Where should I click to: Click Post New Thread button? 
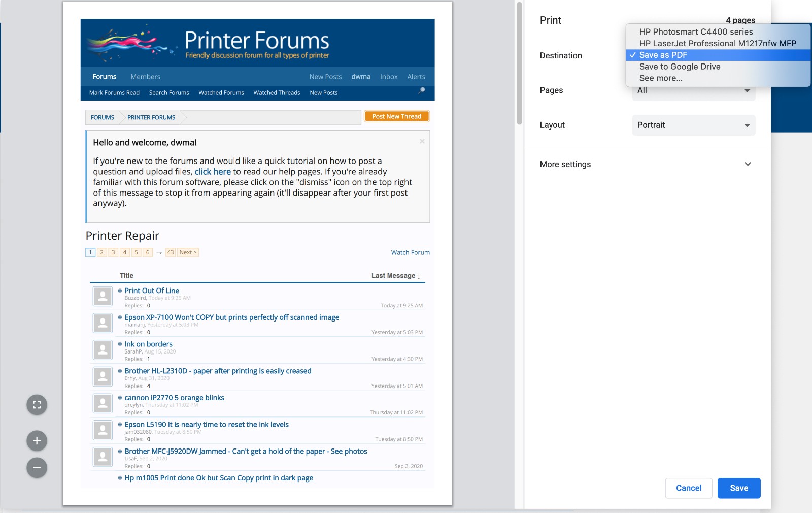(397, 116)
